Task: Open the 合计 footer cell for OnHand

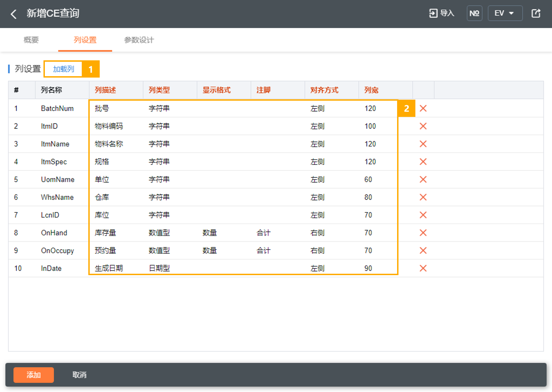Action: tap(278, 233)
